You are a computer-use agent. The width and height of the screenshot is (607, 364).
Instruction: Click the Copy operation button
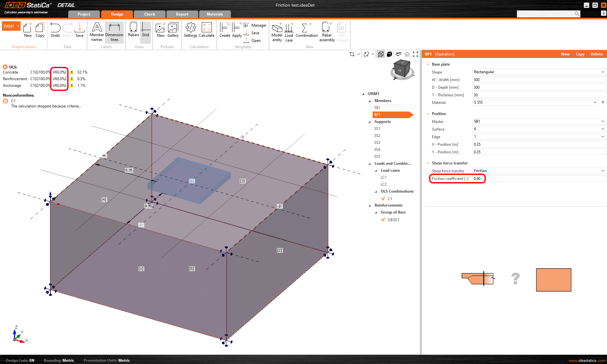[x=580, y=54]
